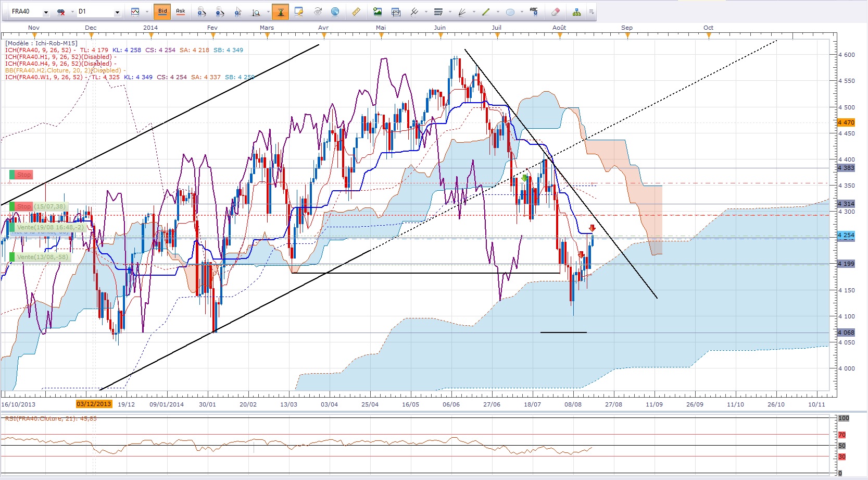Click the save chart image icon
Image resolution: width=868 pixels, height=480 pixels.
pyautogui.click(x=378, y=11)
